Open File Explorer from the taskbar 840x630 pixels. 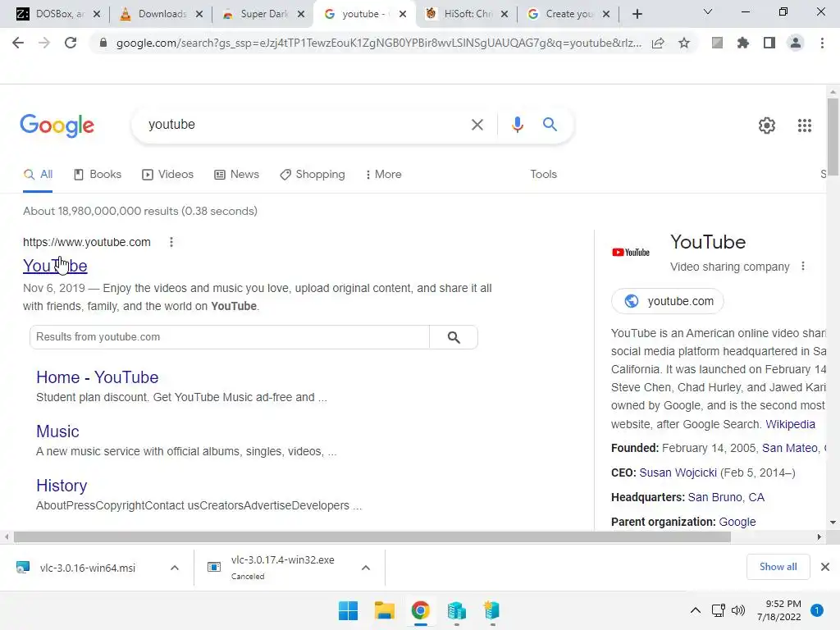[x=384, y=610]
